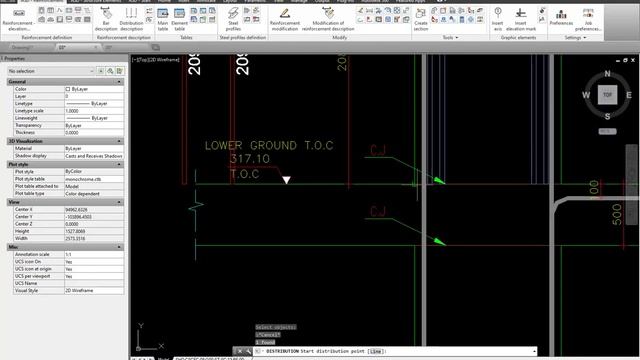
Task: Click the [2D Wireframe] visual style control
Action: [164, 60]
